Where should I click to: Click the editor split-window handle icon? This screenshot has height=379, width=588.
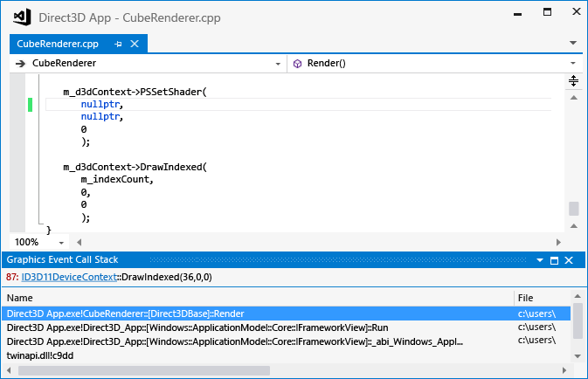tap(573, 80)
